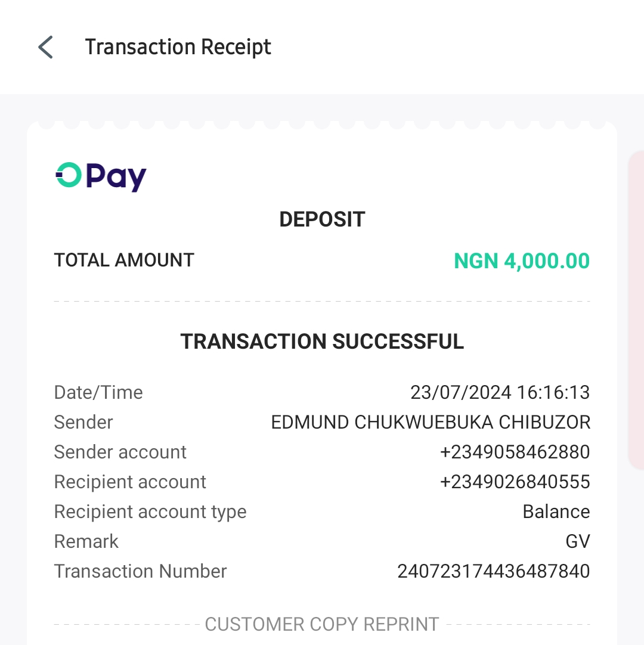Select the Balance account type value
Viewport: 644px width, 645px height.
tap(556, 511)
